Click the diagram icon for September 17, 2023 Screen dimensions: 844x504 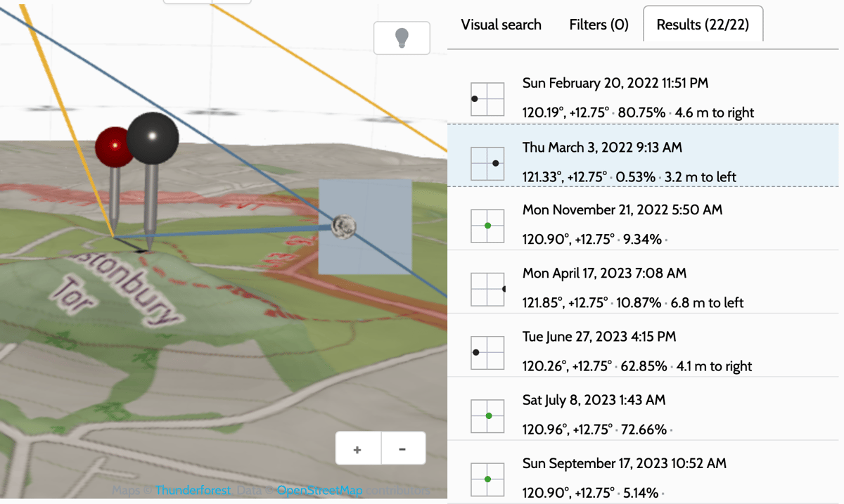coord(487,478)
